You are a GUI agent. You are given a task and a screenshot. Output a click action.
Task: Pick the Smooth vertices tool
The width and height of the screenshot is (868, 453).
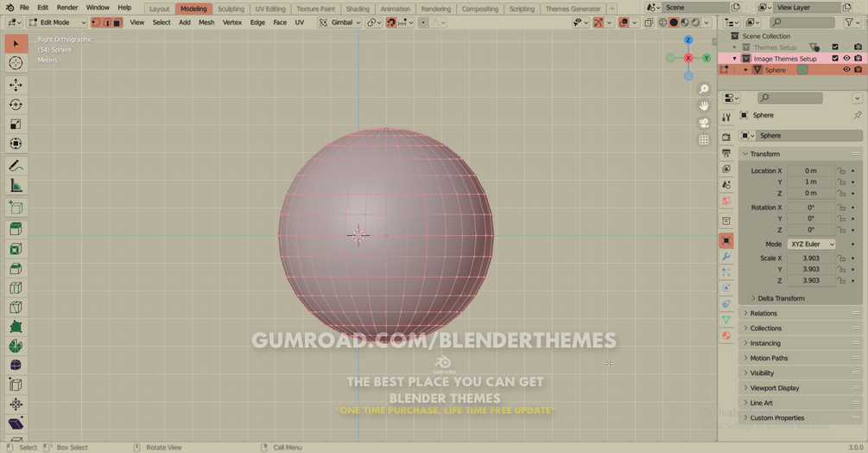(x=16, y=366)
